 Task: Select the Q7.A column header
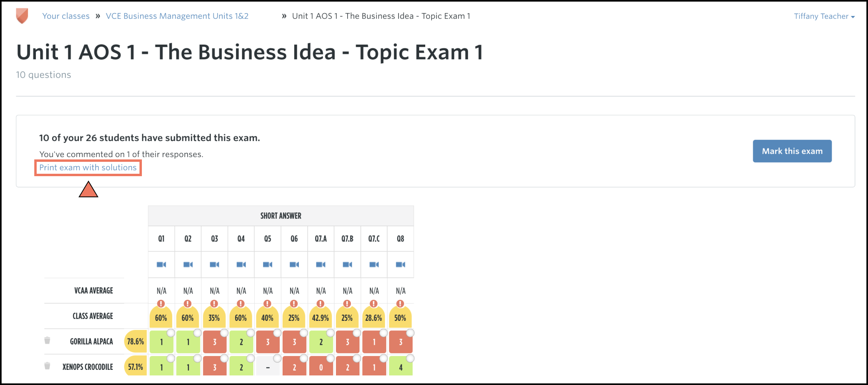pos(321,239)
